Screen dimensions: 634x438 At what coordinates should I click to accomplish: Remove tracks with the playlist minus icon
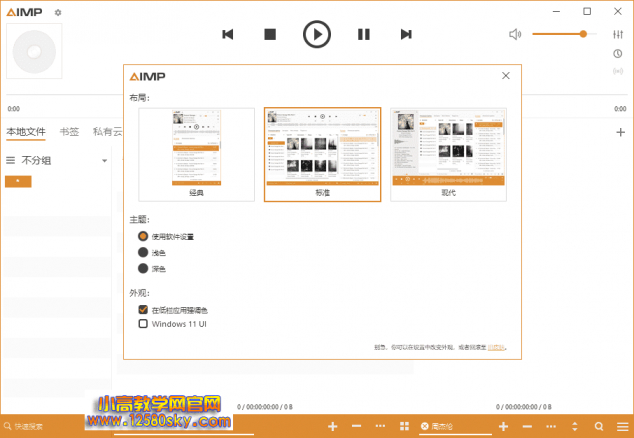click(x=527, y=426)
